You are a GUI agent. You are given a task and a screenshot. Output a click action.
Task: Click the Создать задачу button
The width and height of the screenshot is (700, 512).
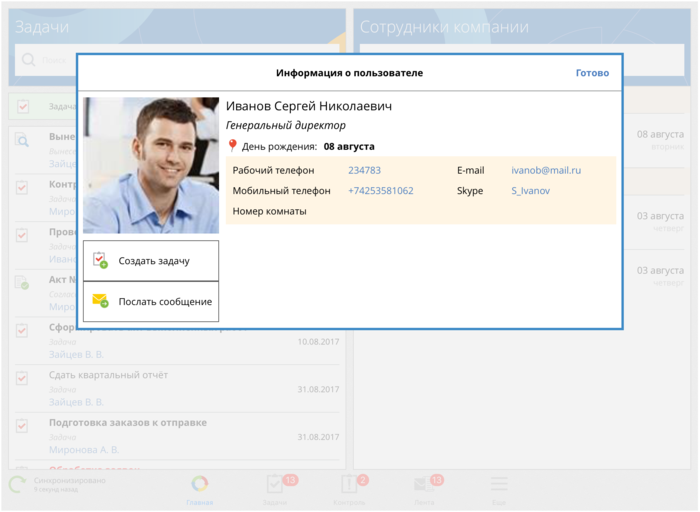[x=151, y=261]
